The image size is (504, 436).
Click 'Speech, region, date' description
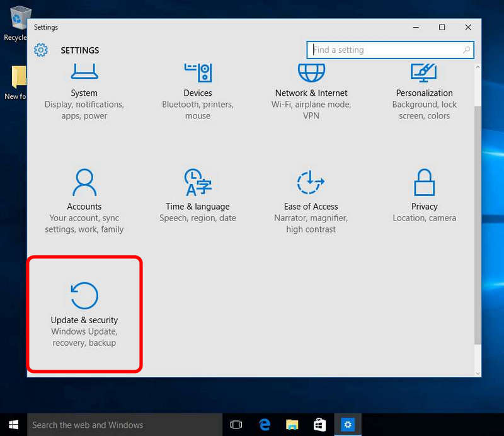[x=198, y=218]
